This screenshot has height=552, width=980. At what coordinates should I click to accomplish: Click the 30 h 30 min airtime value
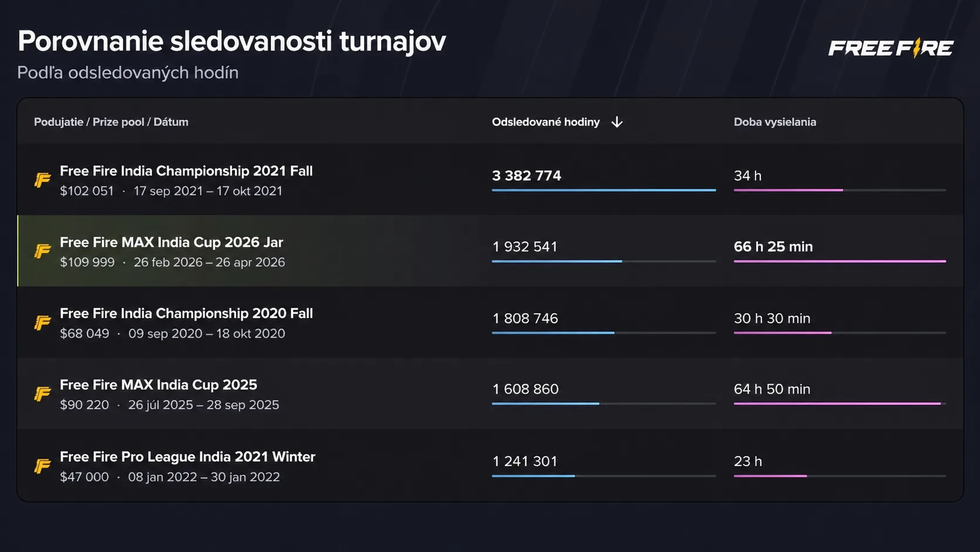(x=772, y=318)
